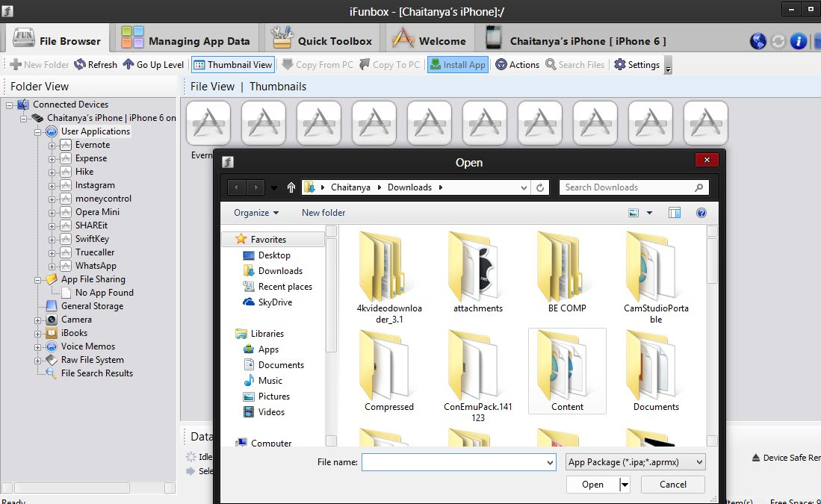Click the Thumbnails heading
Viewport: 821px width, 504px height.
pos(277,87)
